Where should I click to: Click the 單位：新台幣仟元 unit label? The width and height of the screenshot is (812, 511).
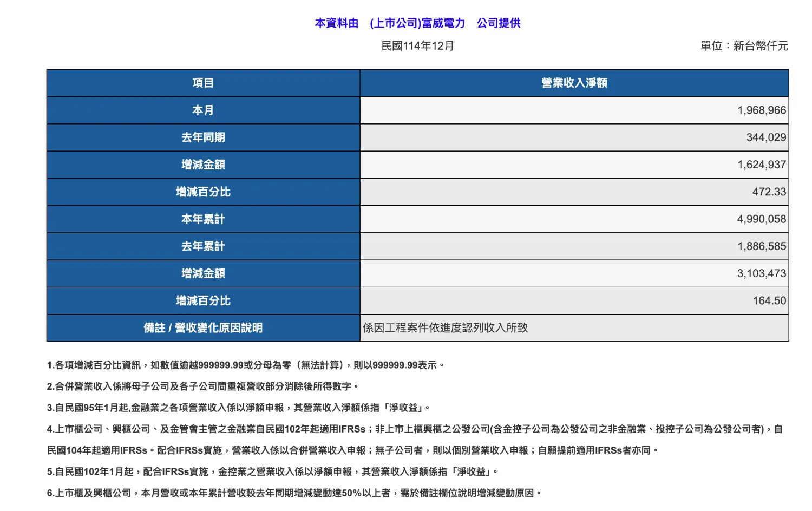coord(744,46)
